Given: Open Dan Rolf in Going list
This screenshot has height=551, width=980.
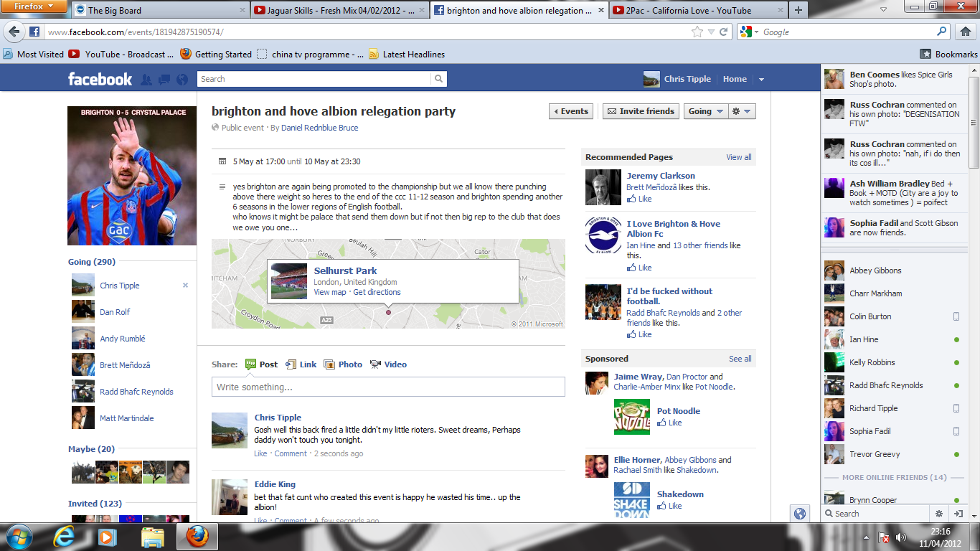Looking at the screenshot, I should (115, 312).
